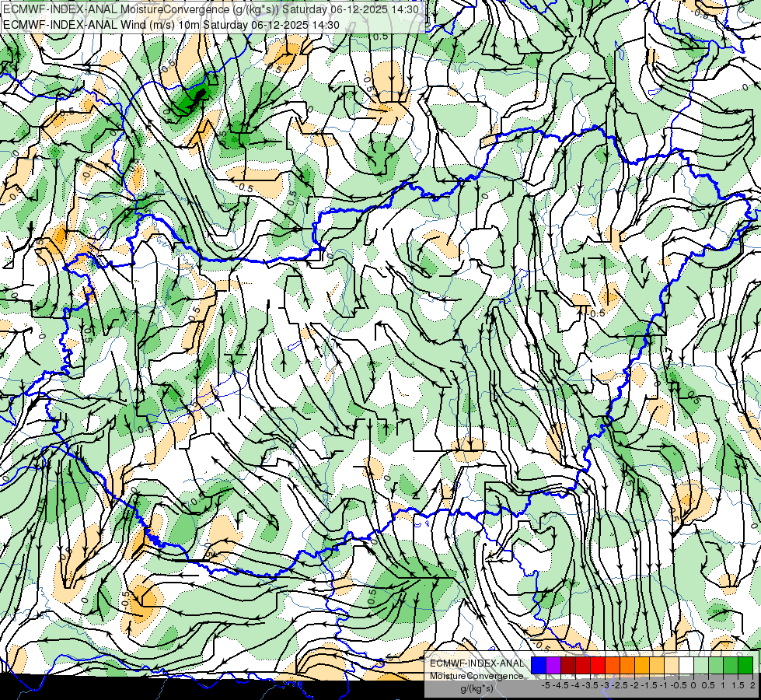The width and height of the screenshot is (761, 700).
Task: Click the title line 'ECMWF-INDEX-ANAL Wind (m/s) 10m'
Action: 101,25
